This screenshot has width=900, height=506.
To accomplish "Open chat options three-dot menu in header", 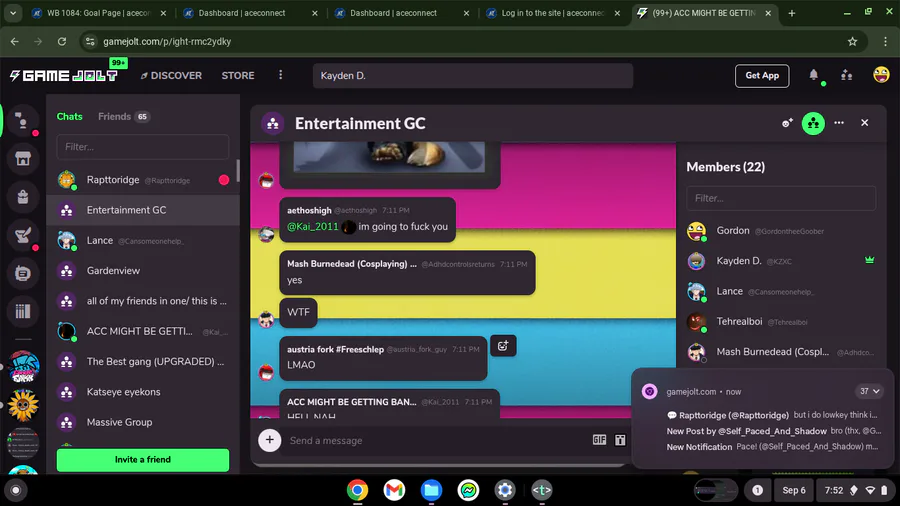I will [839, 123].
